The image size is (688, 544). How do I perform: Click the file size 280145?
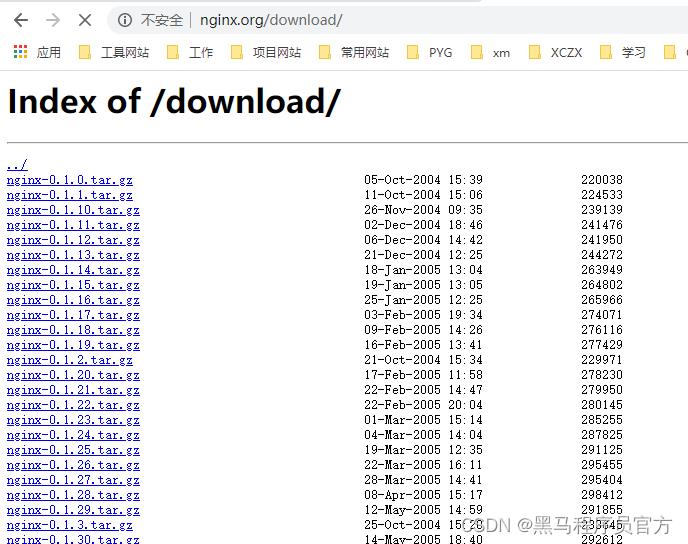coord(602,404)
